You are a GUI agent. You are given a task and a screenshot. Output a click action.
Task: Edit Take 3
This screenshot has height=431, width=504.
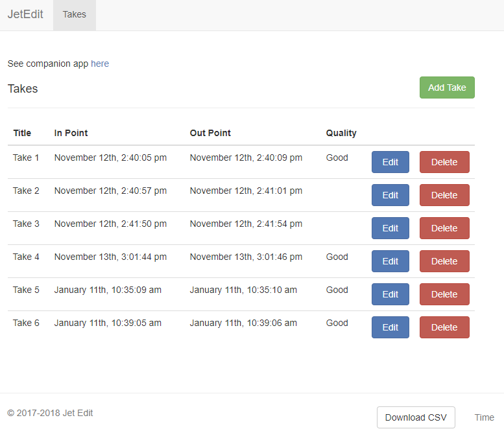[390, 228]
